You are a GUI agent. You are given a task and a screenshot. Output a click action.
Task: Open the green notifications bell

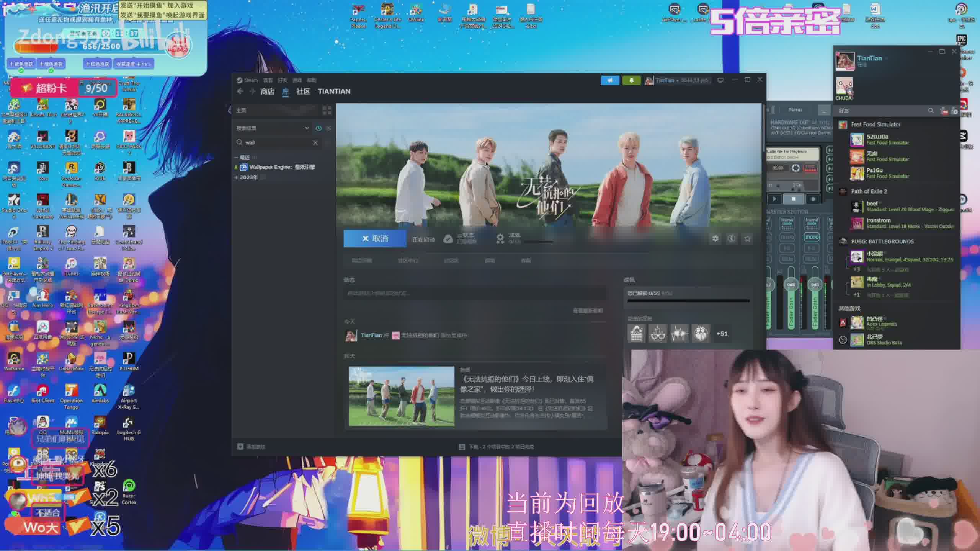point(631,80)
